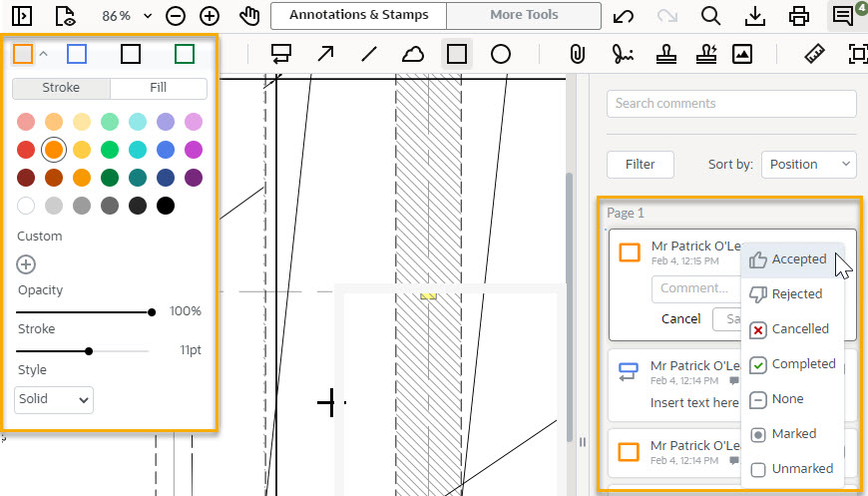Set status to Completed
The image size is (868, 496).
coord(792,364)
